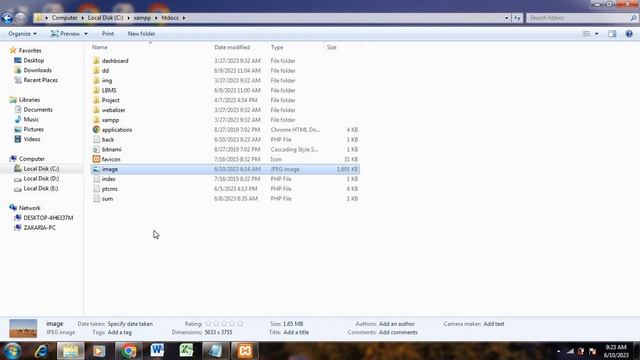The height and width of the screenshot is (360, 640).
Task: Open view options dropdown arrow
Action: point(596,34)
